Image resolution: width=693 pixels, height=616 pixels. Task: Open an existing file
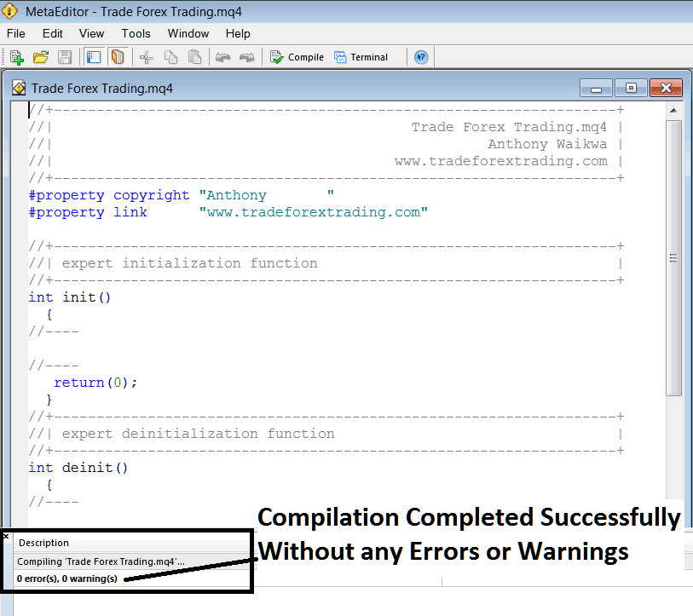[x=40, y=56]
